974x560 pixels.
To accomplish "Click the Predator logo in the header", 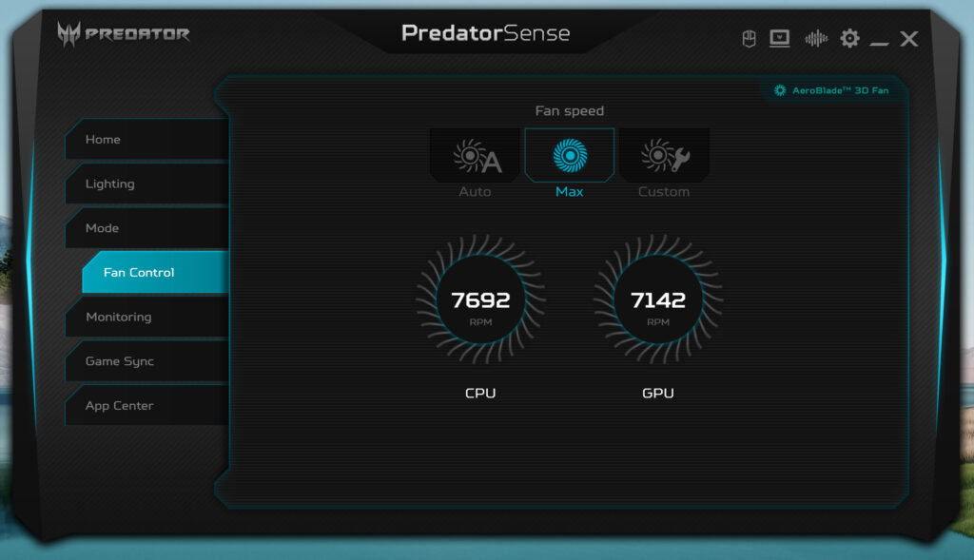I will point(124,34).
